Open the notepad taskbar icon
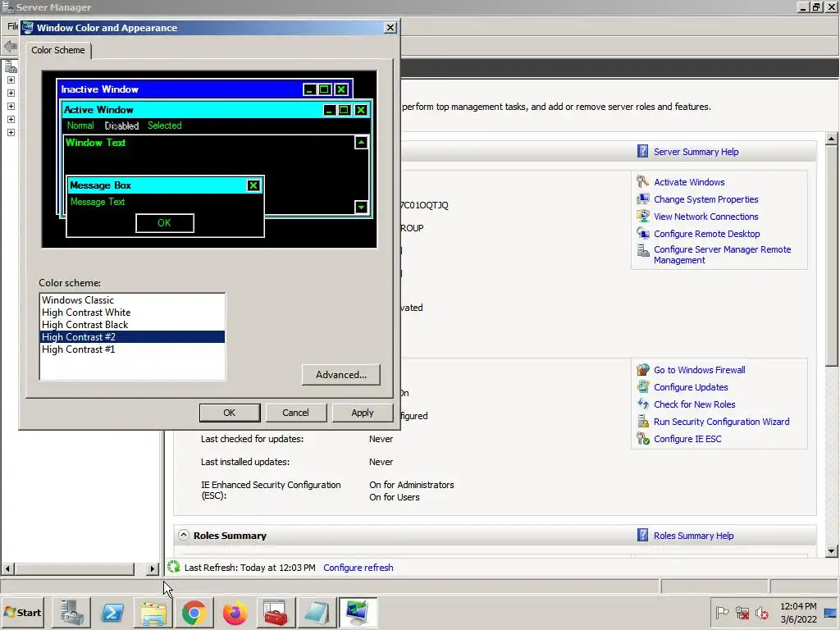This screenshot has height=630, width=840. 317,612
